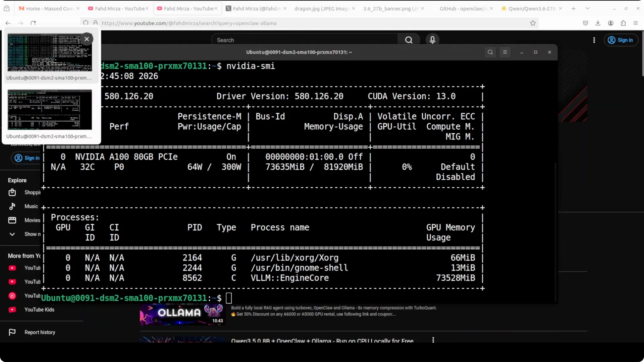Minimize the Ubuntu terminal window

point(522,52)
